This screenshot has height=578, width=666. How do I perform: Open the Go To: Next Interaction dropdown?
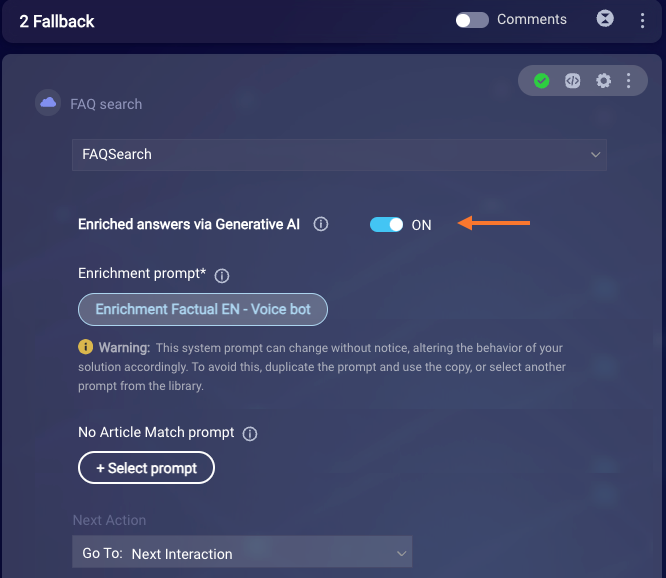click(242, 552)
